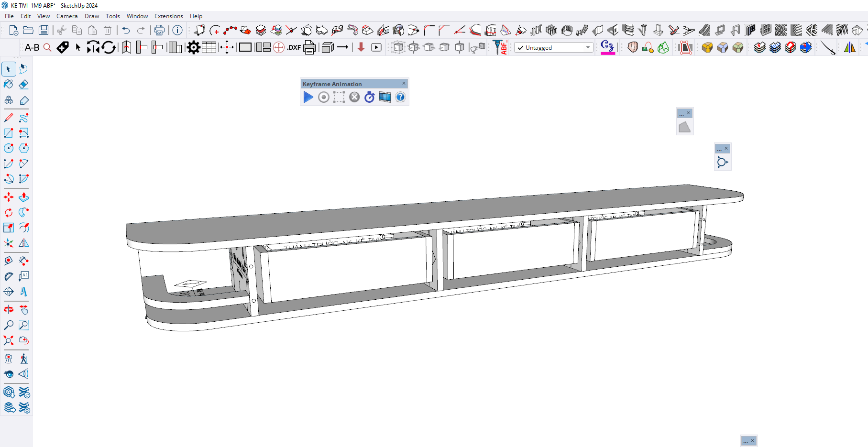
Task: Toggle the Walk camera tool
Action: tap(23, 359)
